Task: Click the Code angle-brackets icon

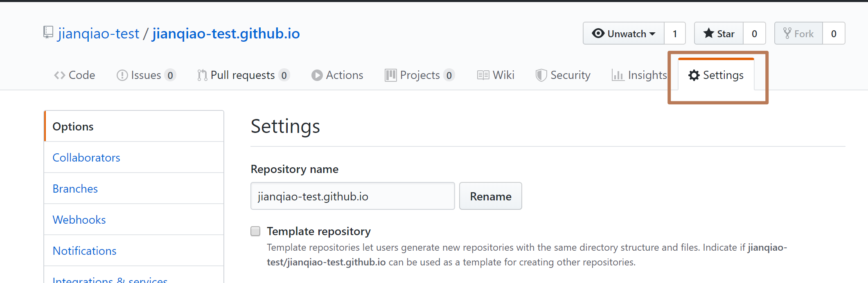Action: (x=60, y=75)
